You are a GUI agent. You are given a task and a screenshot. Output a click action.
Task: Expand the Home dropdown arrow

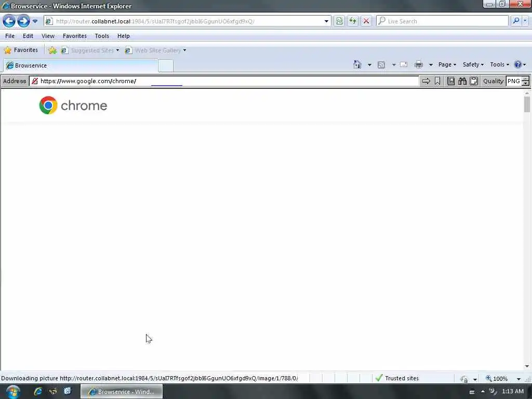pyautogui.click(x=369, y=64)
